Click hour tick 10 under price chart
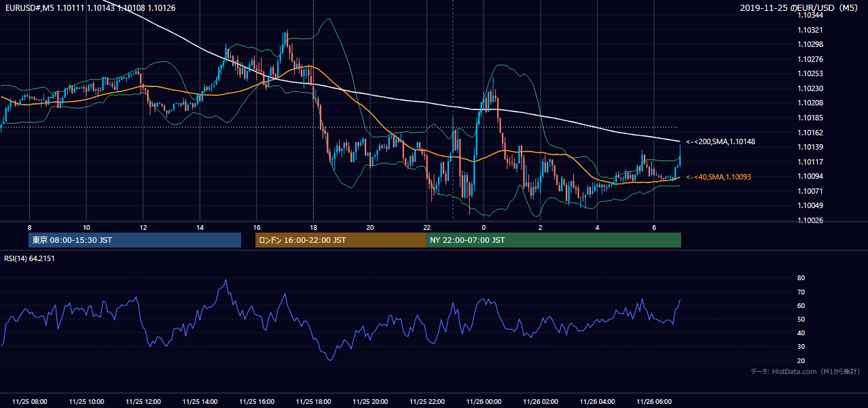 pyautogui.click(x=86, y=228)
